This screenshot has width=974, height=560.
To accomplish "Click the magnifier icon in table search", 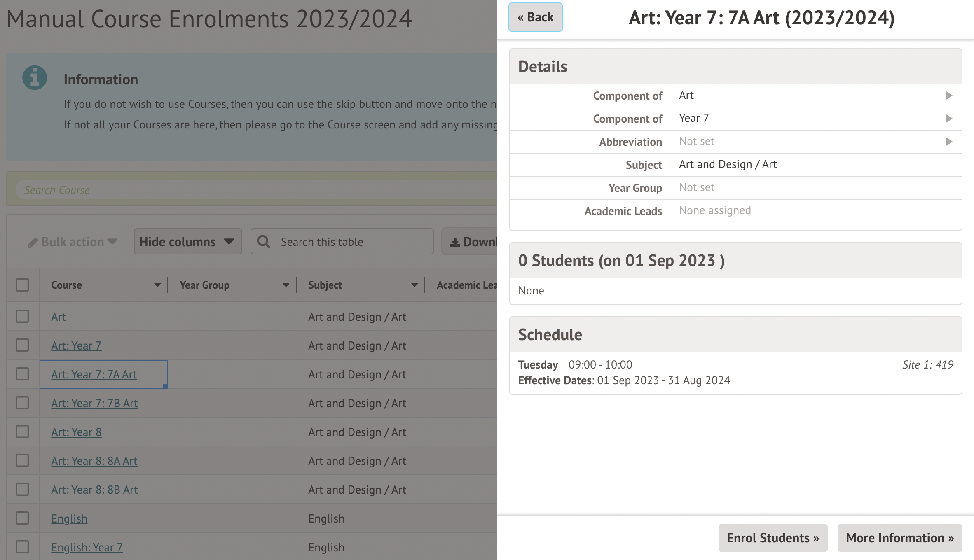I will click(264, 242).
